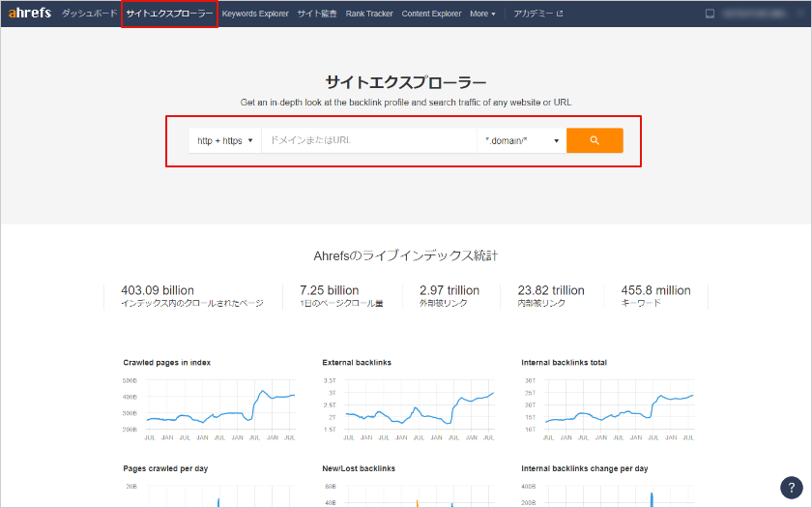Expand the *.domain/* mode dropdown

tap(521, 140)
